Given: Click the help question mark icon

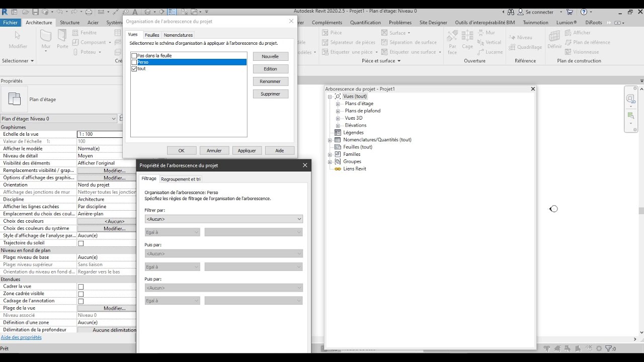Looking at the screenshot, I should pyautogui.click(x=584, y=12).
